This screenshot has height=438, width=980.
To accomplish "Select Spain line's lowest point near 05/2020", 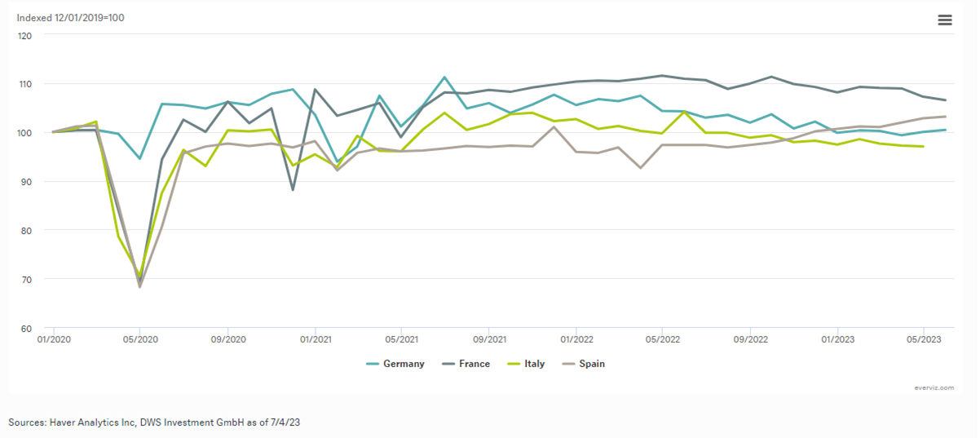I will click(x=139, y=286).
